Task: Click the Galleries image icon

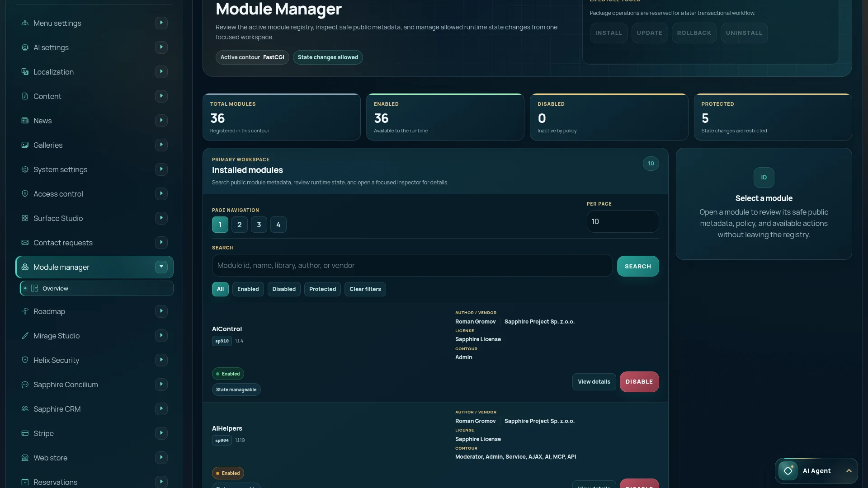Action: click(x=25, y=145)
